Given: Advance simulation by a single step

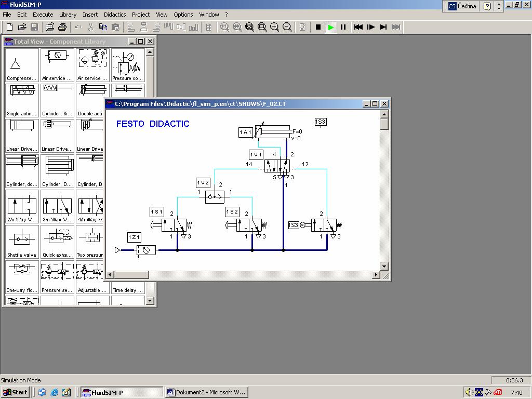Looking at the screenshot, I should click(x=371, y=27).
